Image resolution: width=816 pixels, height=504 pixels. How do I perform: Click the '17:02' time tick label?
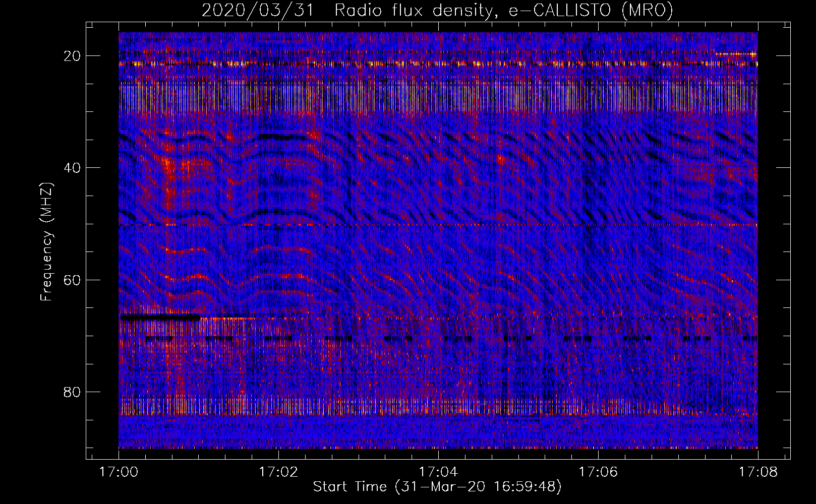click(279, 472)
